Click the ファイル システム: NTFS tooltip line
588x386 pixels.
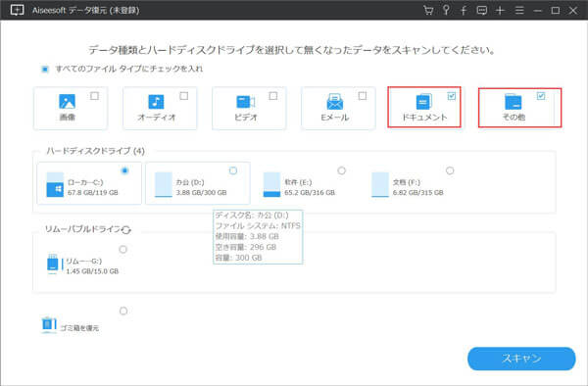[258, 226]
